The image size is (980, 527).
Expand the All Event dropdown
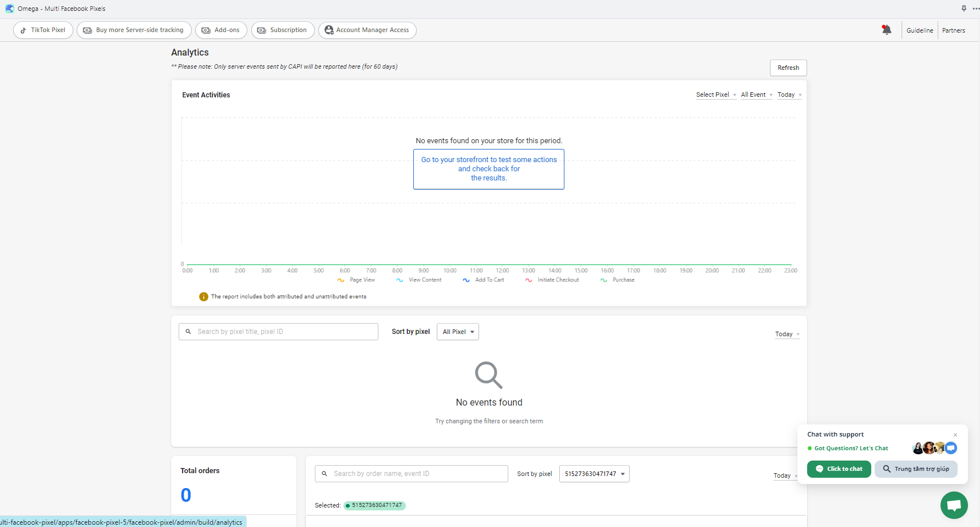(x=756, y=95)
